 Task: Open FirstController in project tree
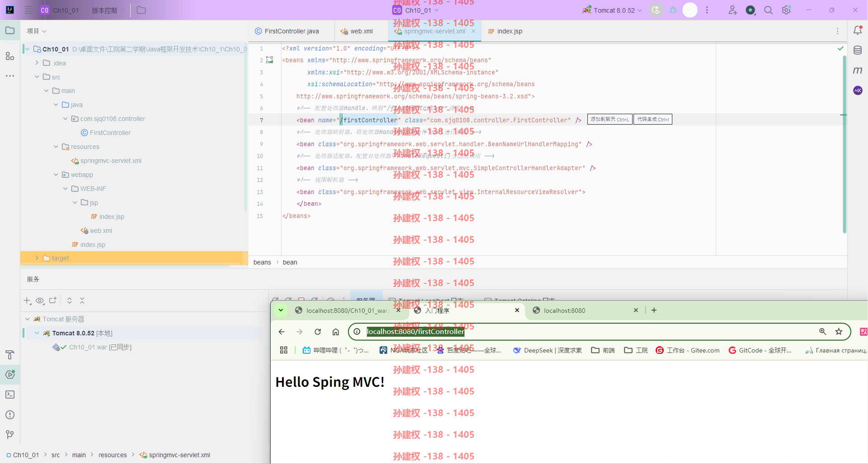(x=106, y=133)
